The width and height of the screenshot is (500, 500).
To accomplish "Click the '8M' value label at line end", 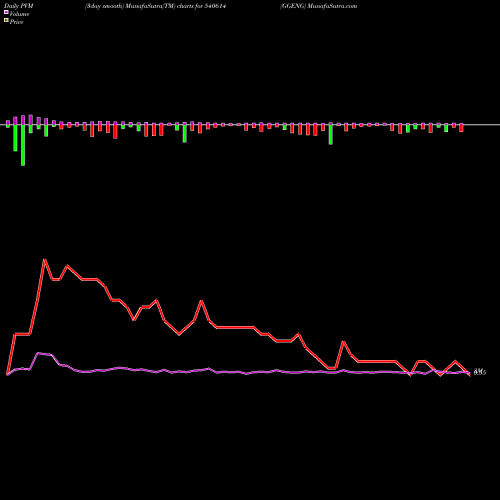I will click(480, 372).
